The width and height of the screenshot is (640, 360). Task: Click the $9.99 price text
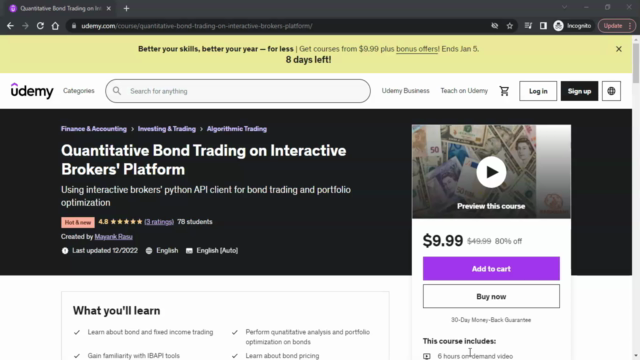coord(443,240)
